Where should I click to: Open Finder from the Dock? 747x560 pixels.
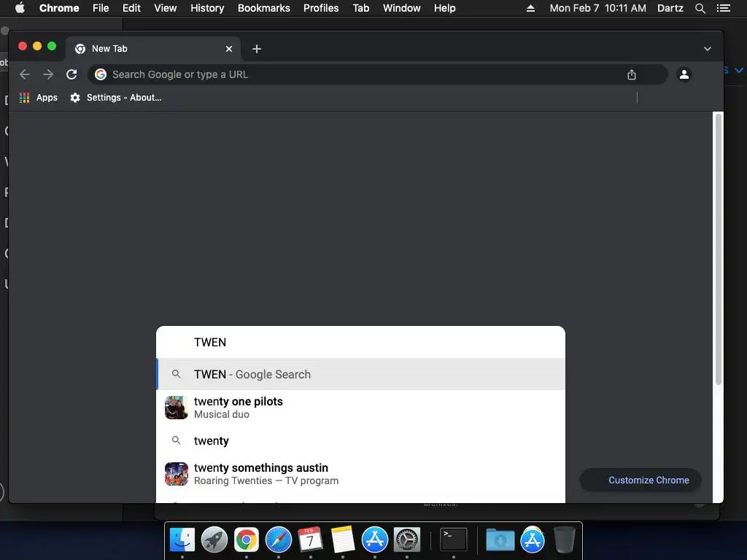[x=182, y=540]
